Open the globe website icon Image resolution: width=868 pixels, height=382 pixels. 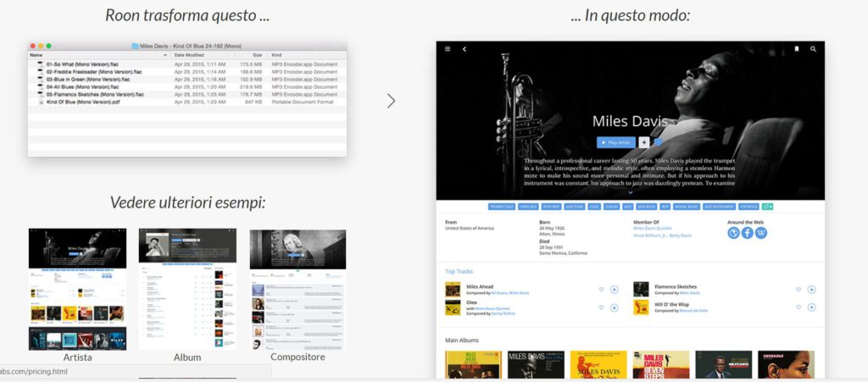tap(733, 233)
